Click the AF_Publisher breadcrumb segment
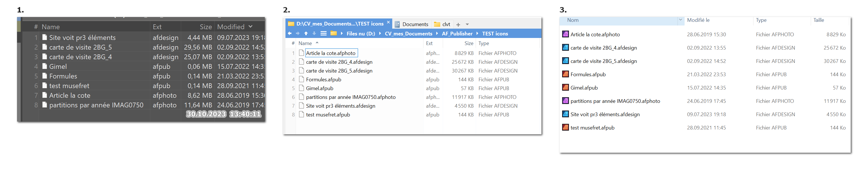The image size is (868, 170). 457,33
